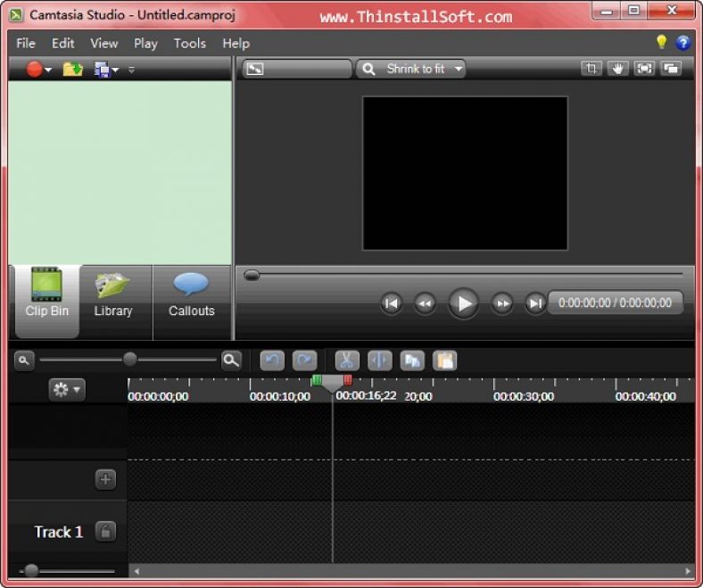Click the 0:00:00;00 / 0:00:00;00 time display
The image size is (703, 588).
[616, 302]
